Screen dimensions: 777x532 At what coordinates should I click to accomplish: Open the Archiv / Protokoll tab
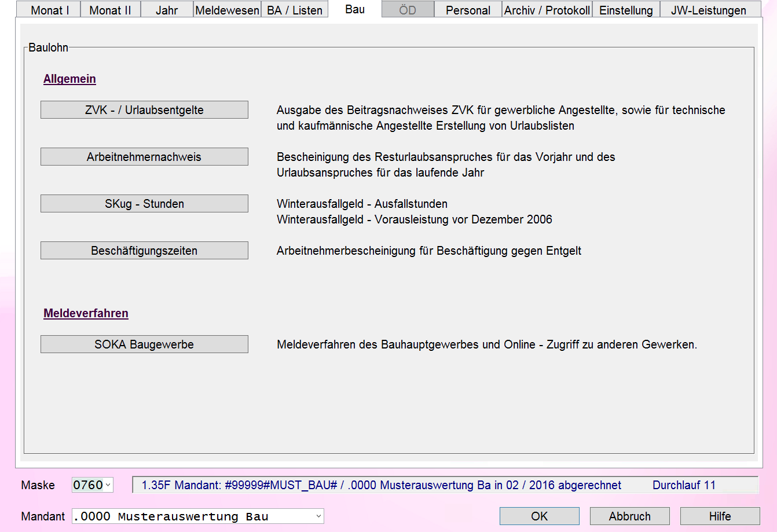tap(547, 10)
